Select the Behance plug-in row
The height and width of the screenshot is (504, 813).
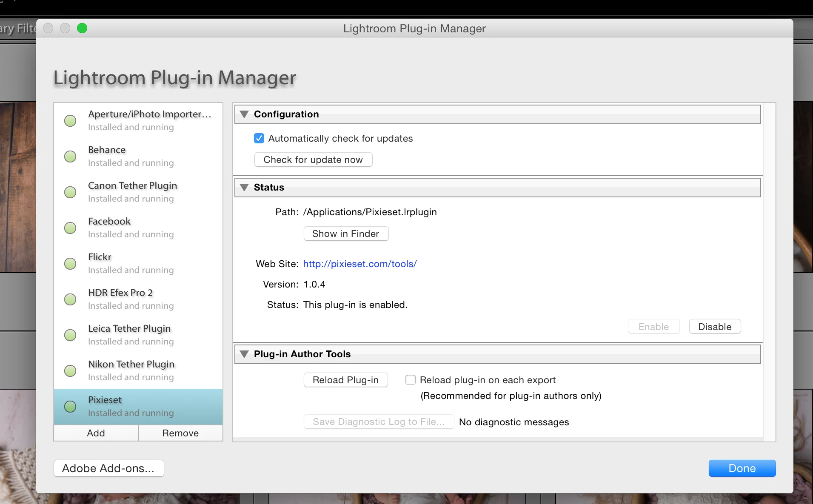138,157
